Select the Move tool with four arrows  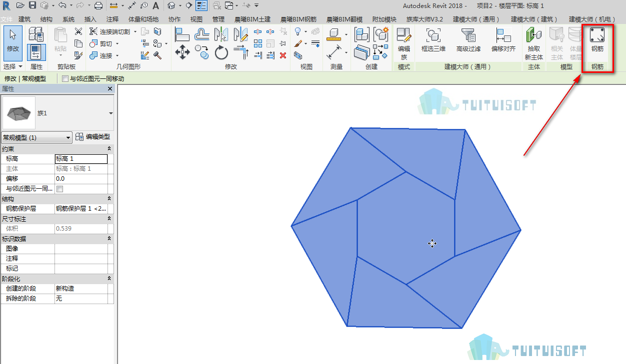point(182,52)
